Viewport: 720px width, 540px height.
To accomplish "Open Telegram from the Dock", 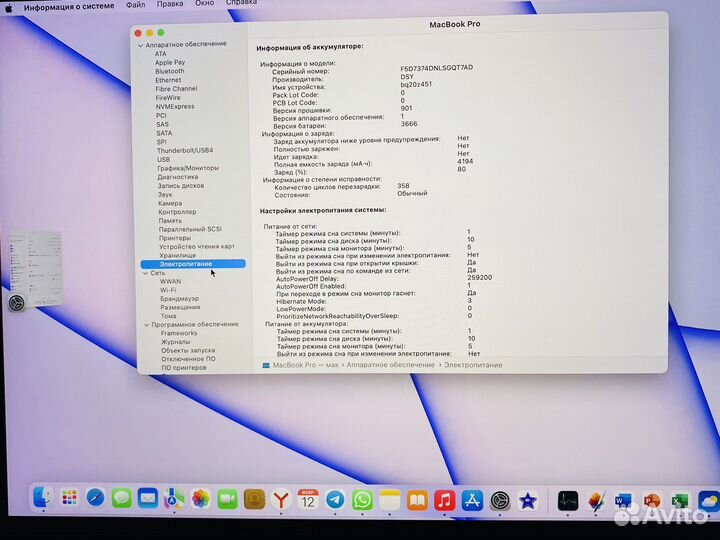I will (335, 501).
